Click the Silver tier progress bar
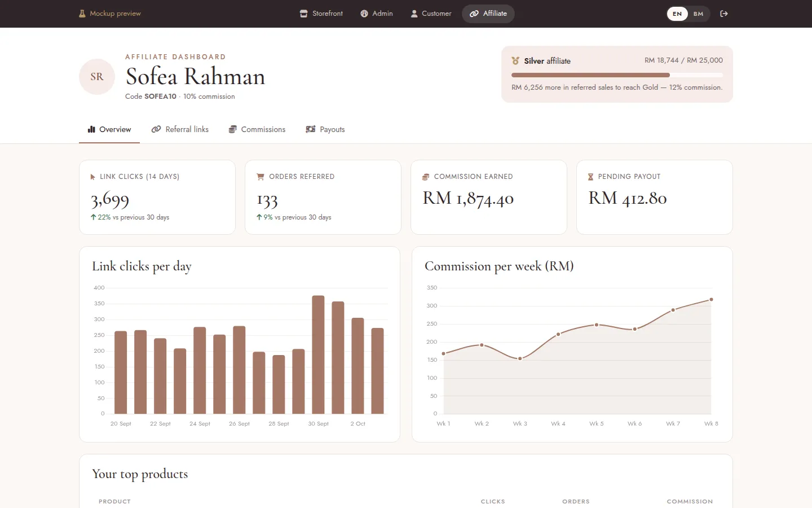The width and height of the screenshot is (812, 508). (x=617, y=75)
